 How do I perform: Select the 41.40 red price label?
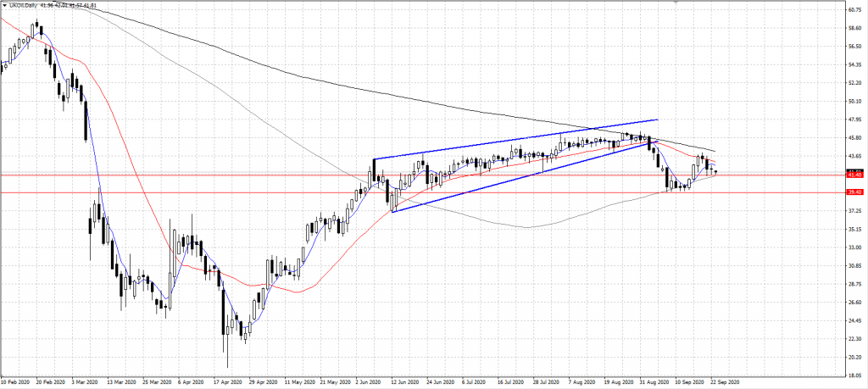[x=854, y=175]
